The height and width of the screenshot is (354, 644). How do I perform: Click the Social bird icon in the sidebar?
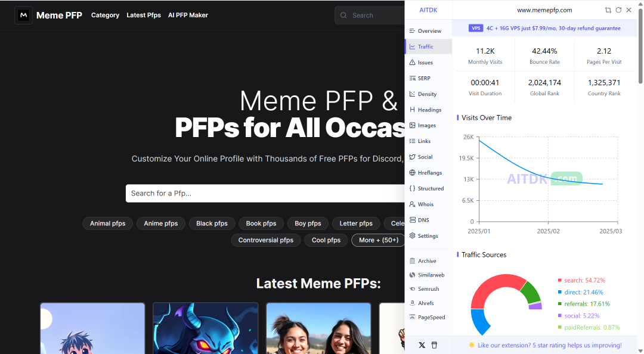413,157
